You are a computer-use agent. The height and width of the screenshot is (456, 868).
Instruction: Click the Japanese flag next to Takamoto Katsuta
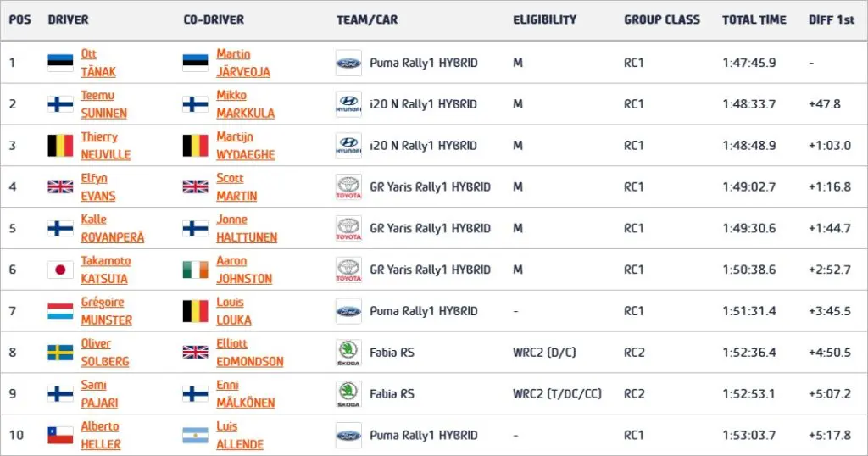click(60, 270)
